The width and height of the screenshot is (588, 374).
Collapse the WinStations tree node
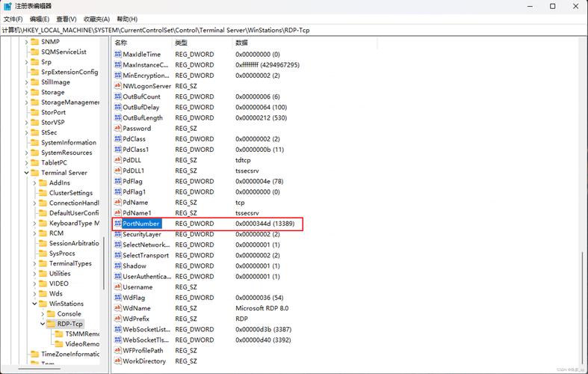tap(34, 304)
